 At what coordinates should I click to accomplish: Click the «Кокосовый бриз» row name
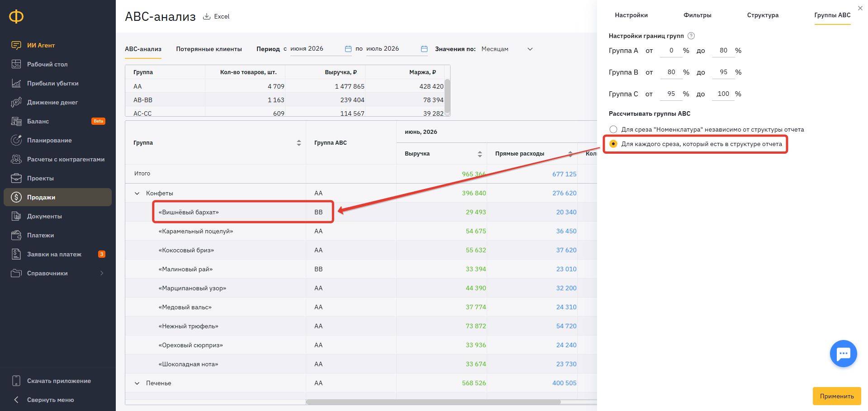pyautogui.click(x=186, y=250)
